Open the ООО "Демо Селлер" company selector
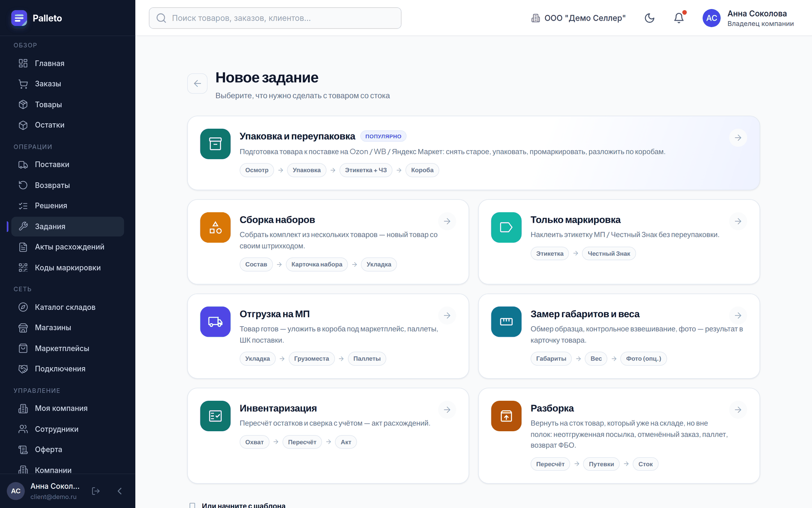 point(578,18)
